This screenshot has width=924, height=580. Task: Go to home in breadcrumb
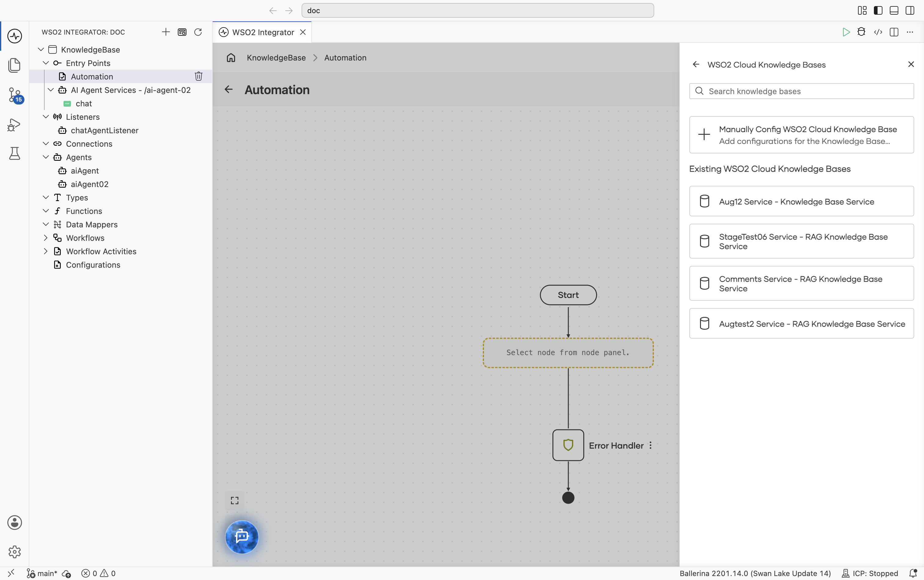tap(231, 58)
